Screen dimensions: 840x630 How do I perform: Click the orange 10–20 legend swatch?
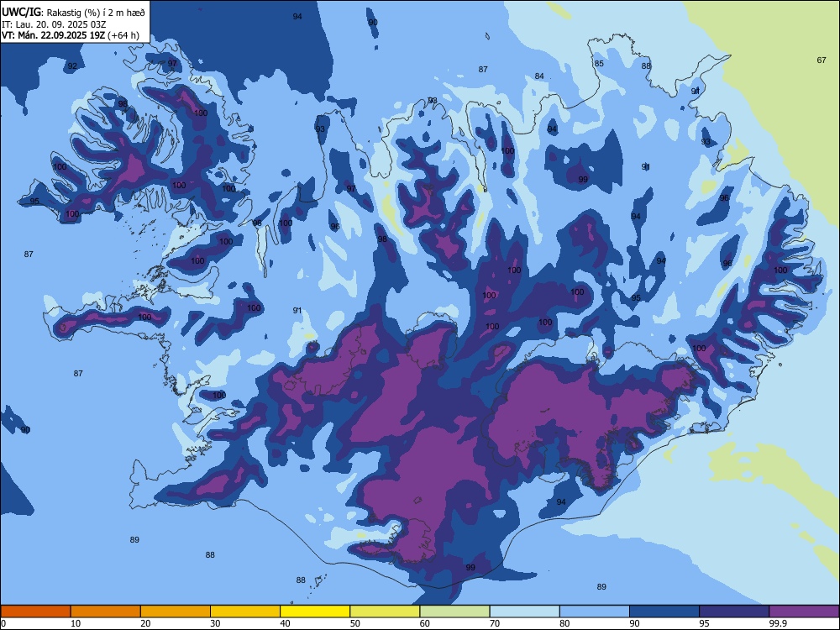[x=106, y=612]
